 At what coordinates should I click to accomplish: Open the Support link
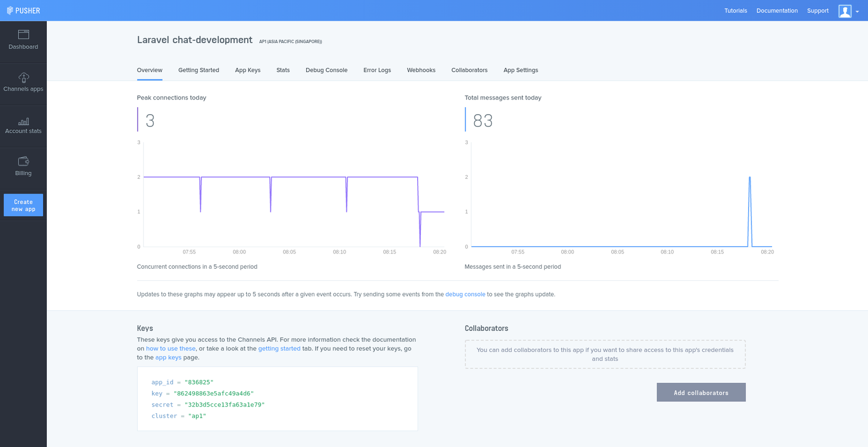coord(818,11)
